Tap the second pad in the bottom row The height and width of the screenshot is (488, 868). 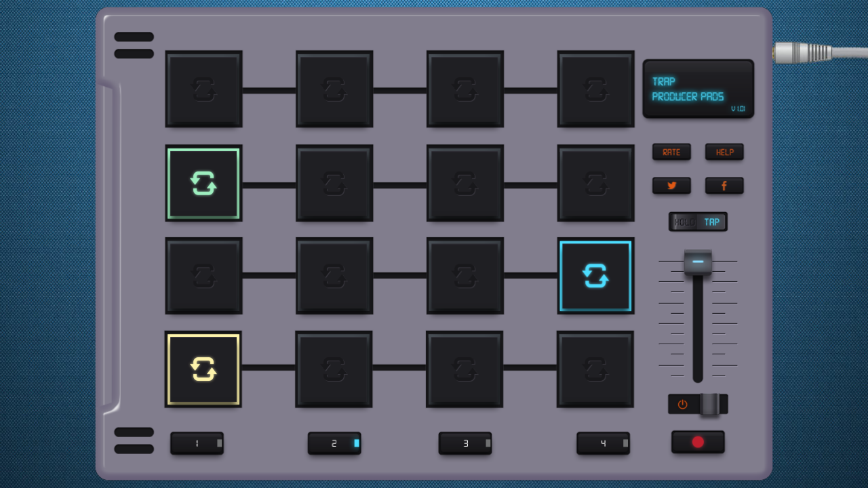click(334, 369)
